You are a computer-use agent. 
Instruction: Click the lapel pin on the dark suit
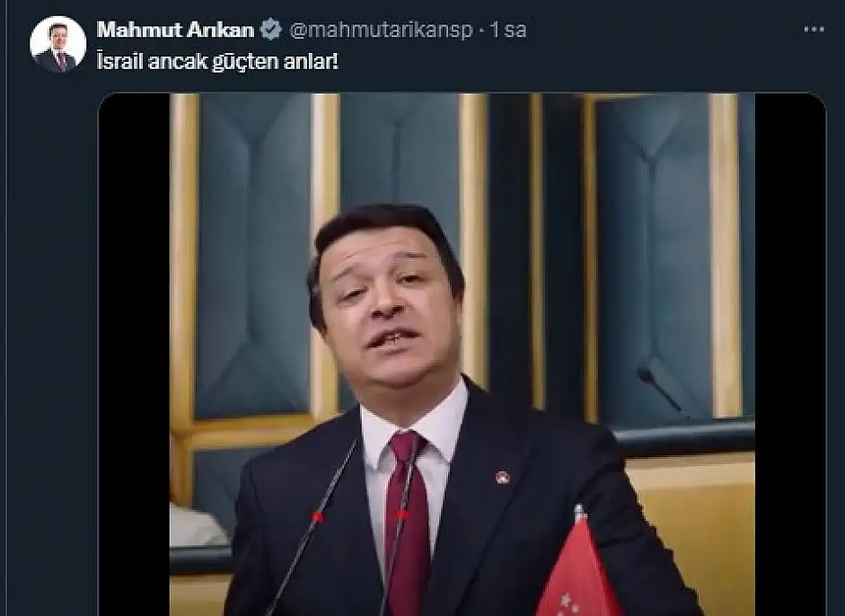[502, 477]
